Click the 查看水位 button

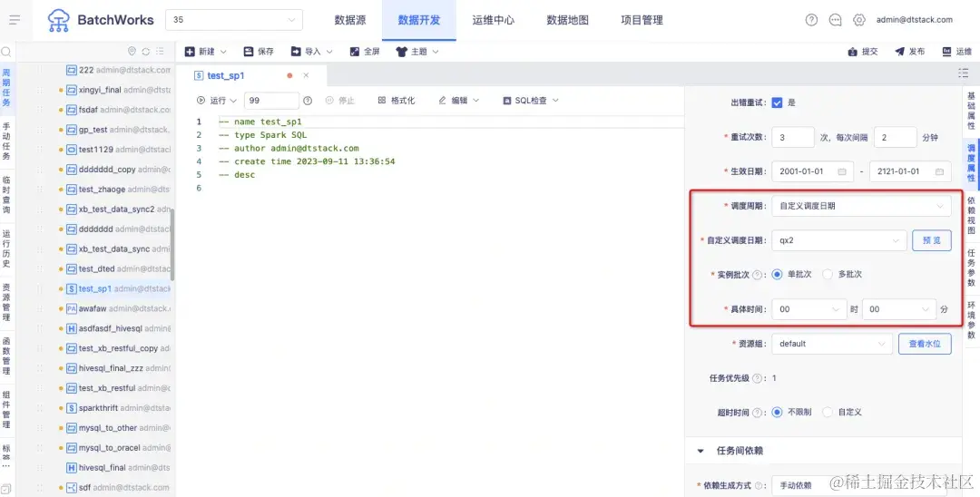[x=925, y=344]
